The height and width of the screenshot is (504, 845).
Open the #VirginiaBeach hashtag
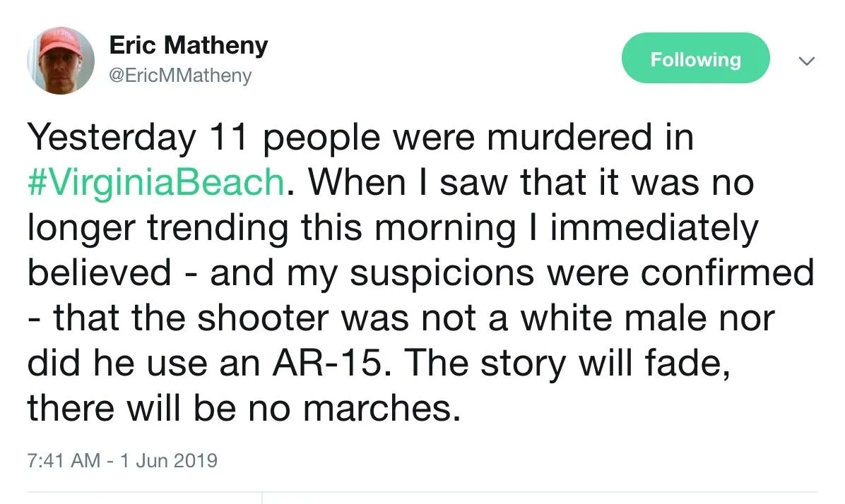click(x=156, y=182)
